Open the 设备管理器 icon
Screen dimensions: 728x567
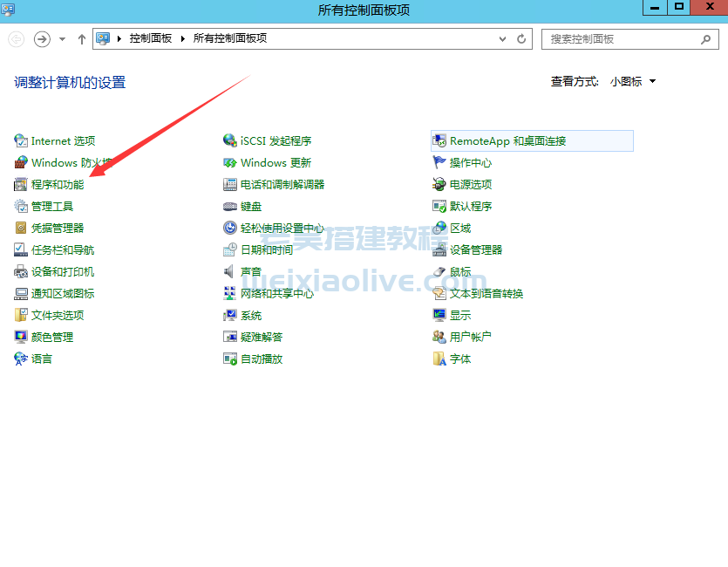(x=439, y=250)
